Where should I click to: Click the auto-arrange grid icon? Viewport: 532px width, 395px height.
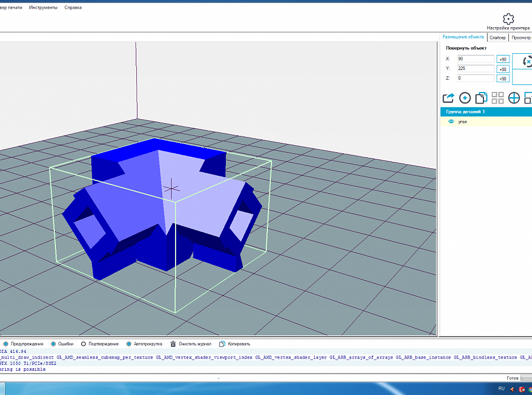497,98
